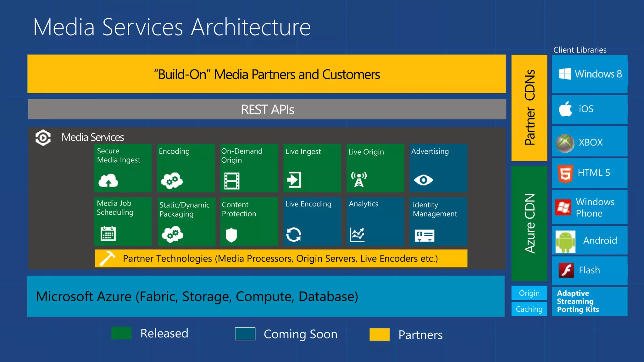Click the teal Coming Soon legend swatch

pos(245,334)
